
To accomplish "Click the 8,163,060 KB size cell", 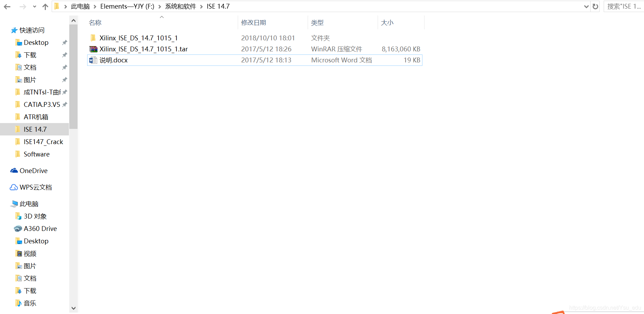I will pyautogui.click(x=401, y=49).
